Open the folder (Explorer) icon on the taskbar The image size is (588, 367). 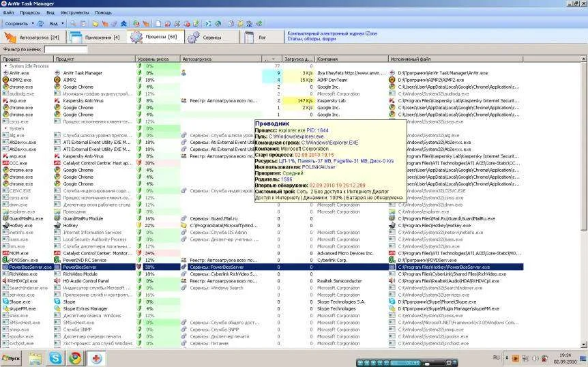pyautogui.click(x=35, y=358)
